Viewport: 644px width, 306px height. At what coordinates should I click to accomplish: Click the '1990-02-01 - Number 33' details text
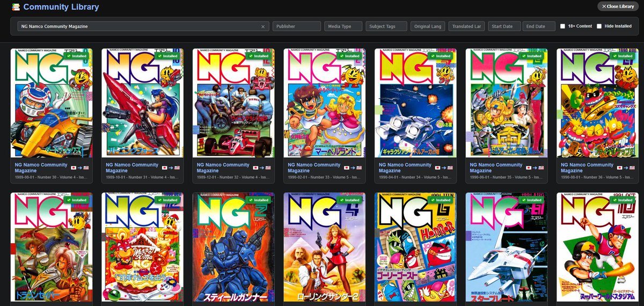[324, 177]
